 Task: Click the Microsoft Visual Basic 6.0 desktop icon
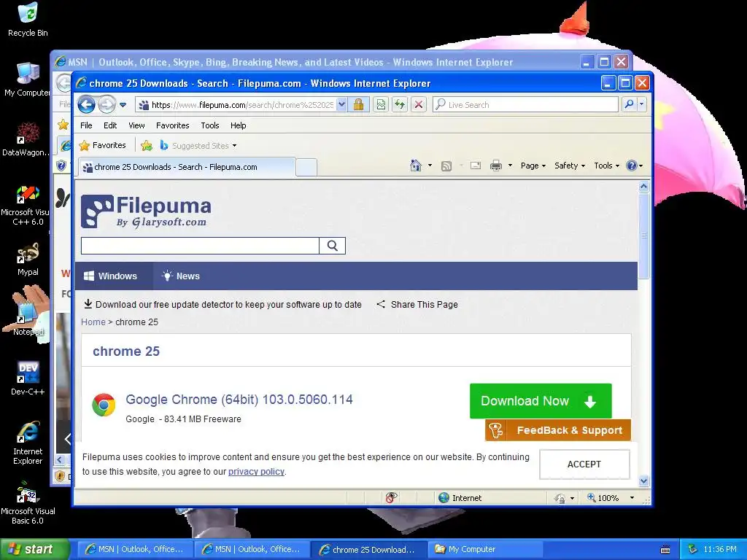(28, 503)
